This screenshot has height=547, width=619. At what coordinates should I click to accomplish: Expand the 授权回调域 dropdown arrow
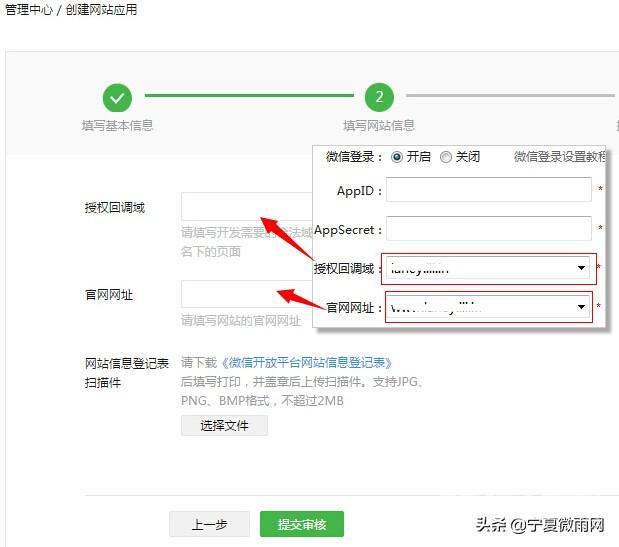tap(582, 268)
